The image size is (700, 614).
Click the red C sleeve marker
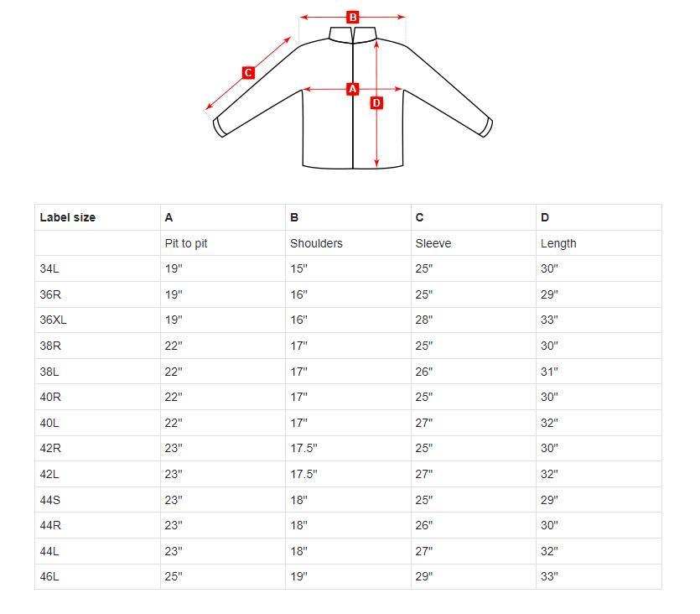point(248,72)
